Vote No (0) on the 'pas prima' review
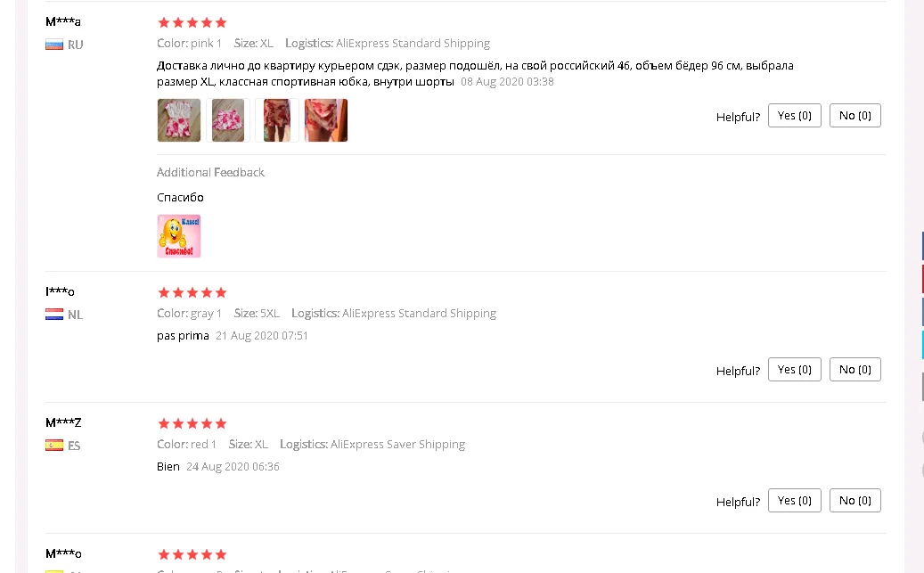 point(855,370)
